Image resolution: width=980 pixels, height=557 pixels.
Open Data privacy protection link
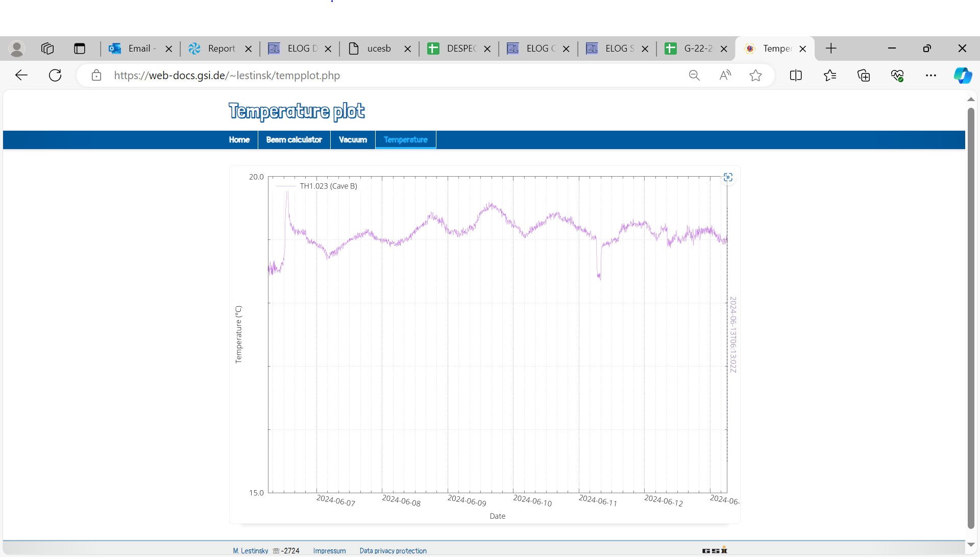pyautogui.click(x=393, y=551)
